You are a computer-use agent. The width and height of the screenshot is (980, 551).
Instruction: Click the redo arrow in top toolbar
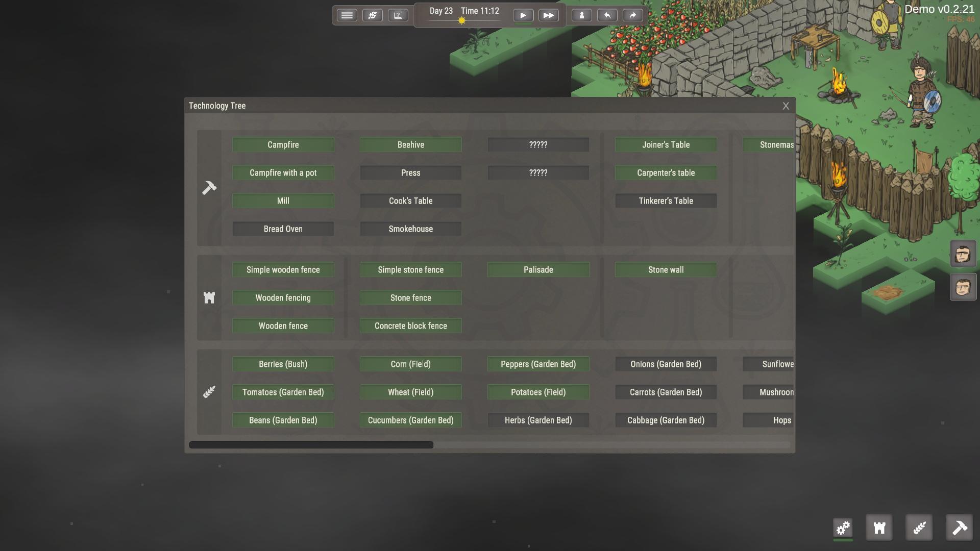click(x=632, y=15)
